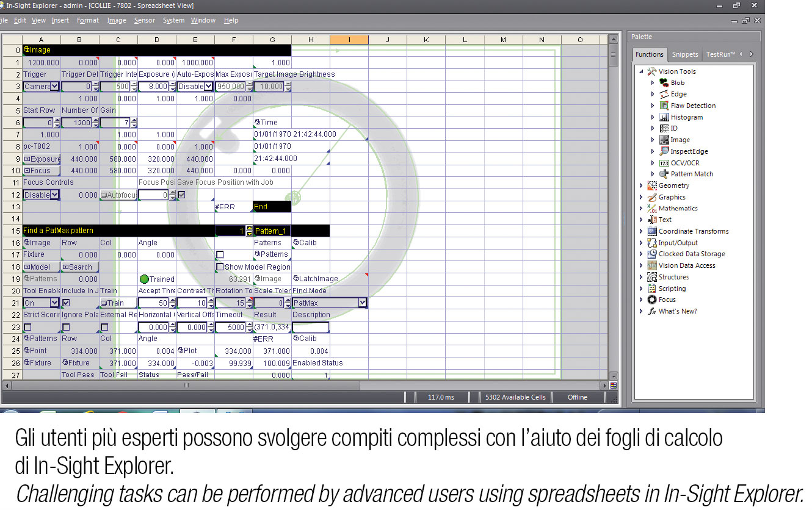
Task: Click the Exposure button in row 9
Action: point(42,159)
